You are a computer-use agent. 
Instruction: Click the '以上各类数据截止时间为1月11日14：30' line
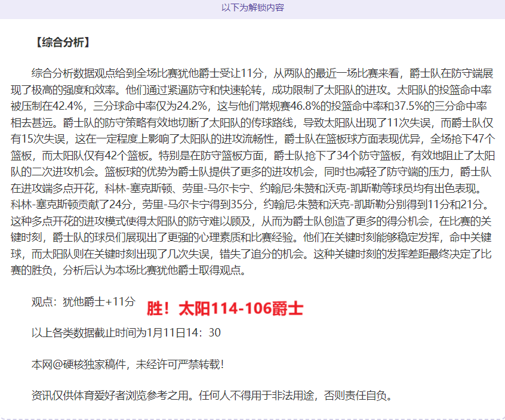coord(126,332)
